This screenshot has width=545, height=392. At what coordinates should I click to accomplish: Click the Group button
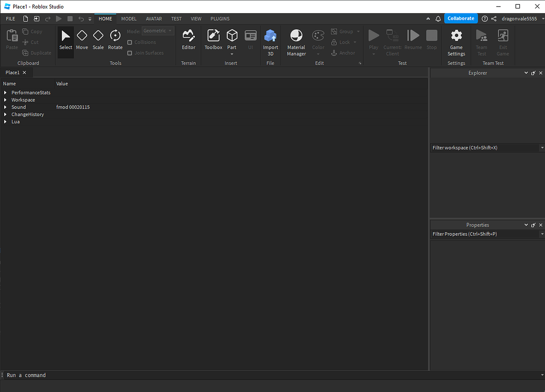point(342,31)
